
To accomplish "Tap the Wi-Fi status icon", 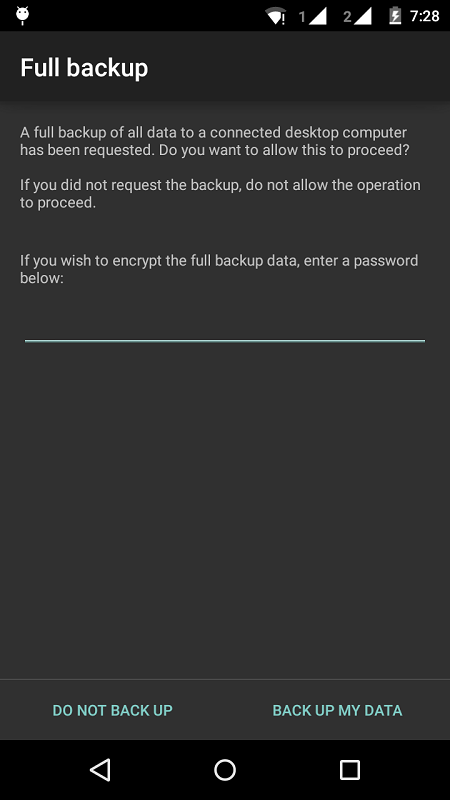I will pyautogui.click(x=276, y=16).
